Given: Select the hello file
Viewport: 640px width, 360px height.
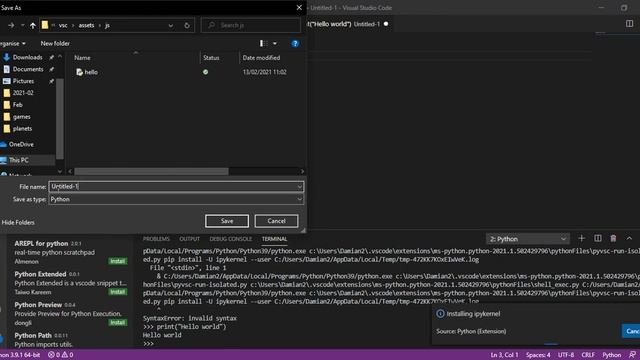Looking at the screenshot, I should 91,72.
